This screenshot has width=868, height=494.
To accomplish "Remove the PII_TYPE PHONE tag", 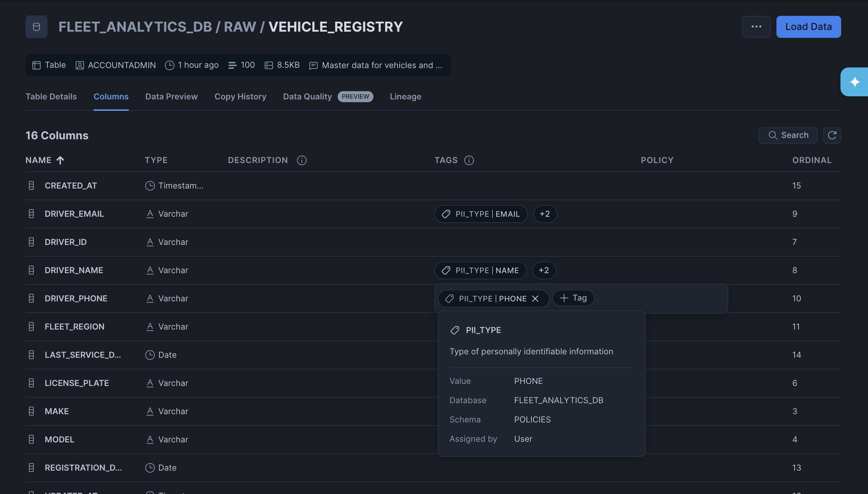I will 535,299.
